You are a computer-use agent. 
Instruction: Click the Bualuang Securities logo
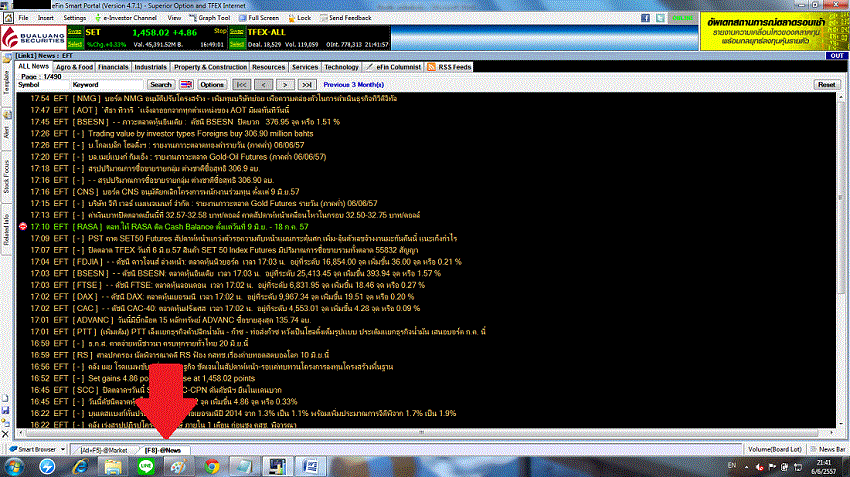pyautogui.click(x=33, y=38)
